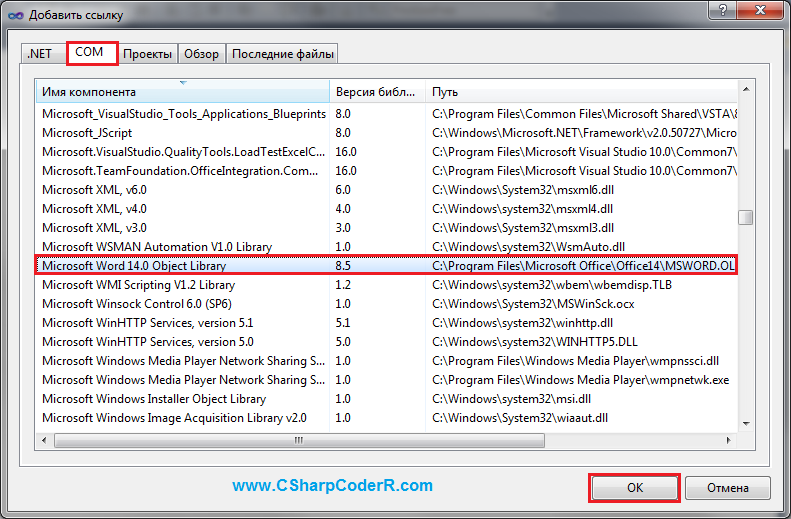Image resolution: width=791 pixels, height=519 pixels.
Task: Close the Добавить ссылку dialog
Action: 760,10
